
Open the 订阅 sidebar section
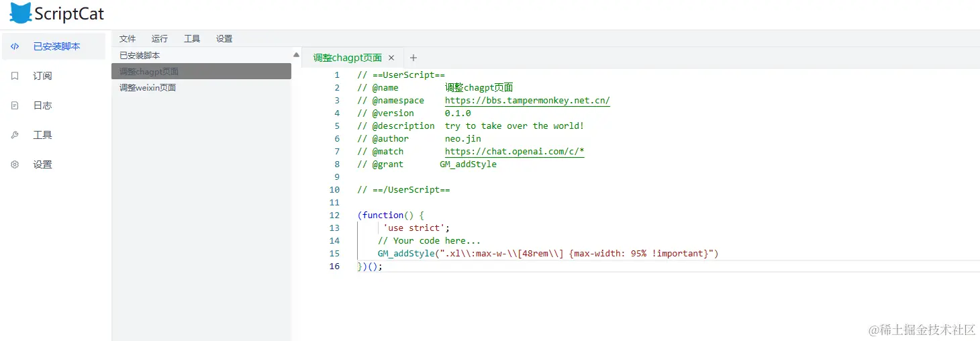pyautogui.click(x=54, y=76)
